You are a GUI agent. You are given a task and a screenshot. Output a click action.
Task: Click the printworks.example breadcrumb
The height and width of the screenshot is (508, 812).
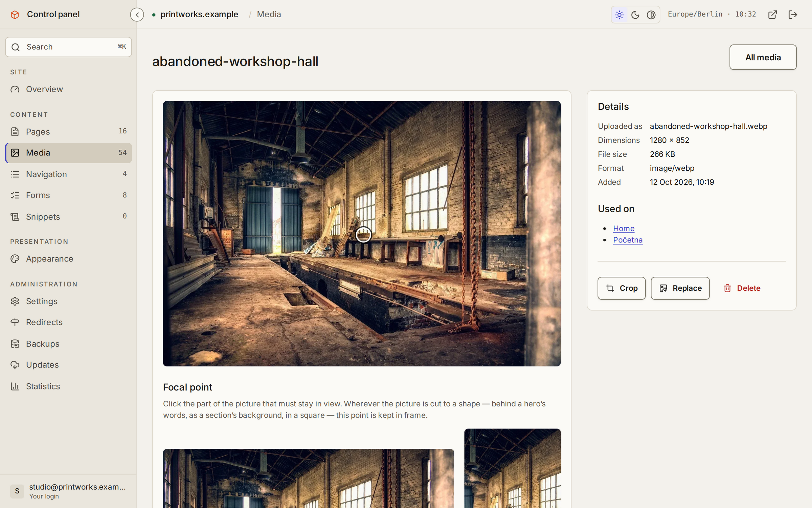[199, 15]
